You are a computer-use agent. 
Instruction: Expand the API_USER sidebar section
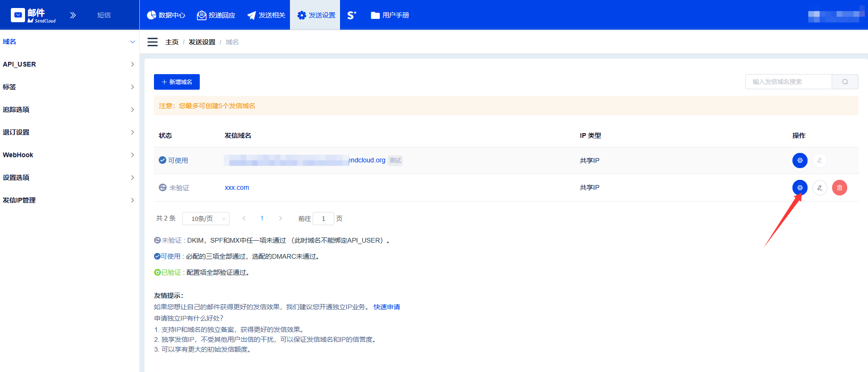point(69,64)
